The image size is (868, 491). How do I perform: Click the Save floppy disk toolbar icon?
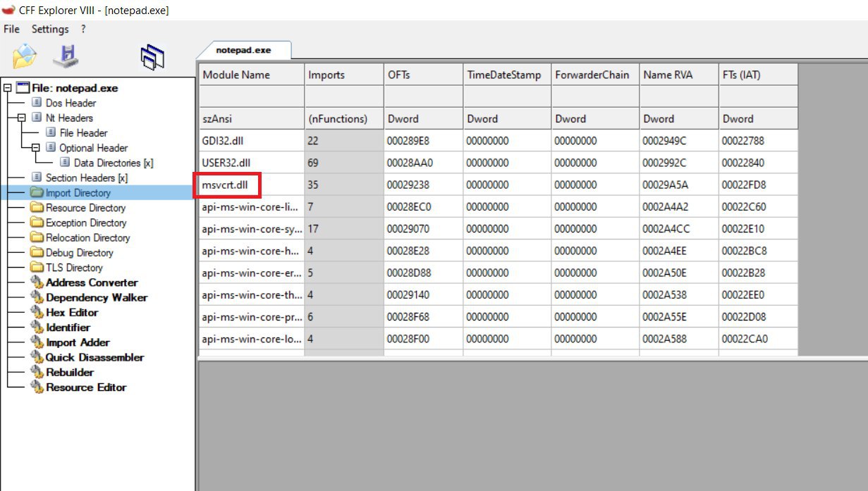[x=66, y=56]
